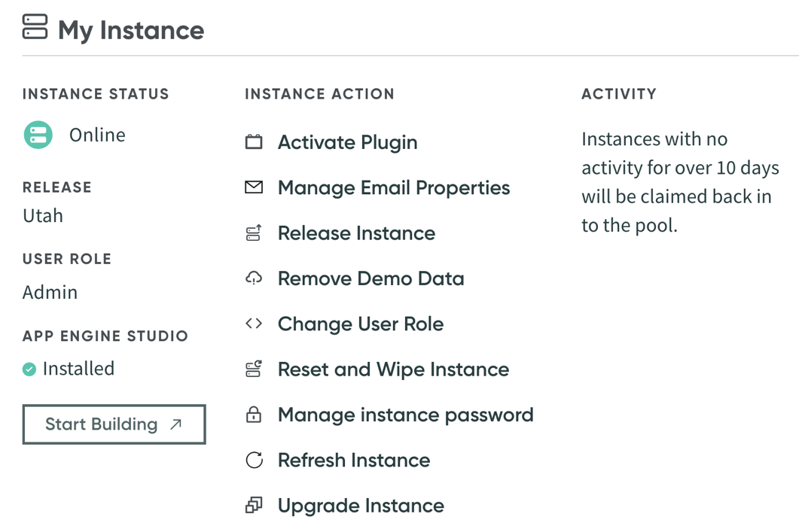Image resolution: width=799 pixels, height=532 pixels.
Task: Click the Upgrade Instance stacked-layers icon
Action: pyautogui.click(x=255, y=505)
